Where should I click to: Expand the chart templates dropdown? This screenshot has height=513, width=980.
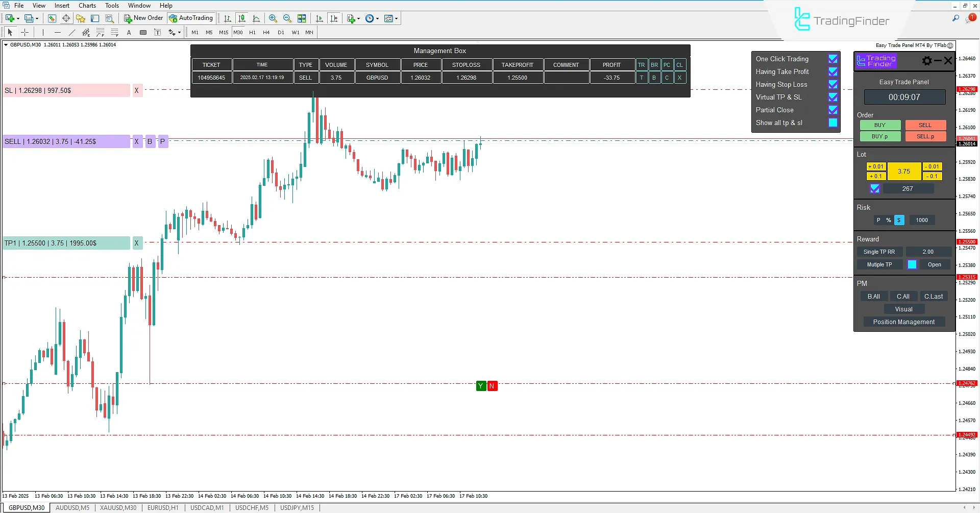click(397, 18)
